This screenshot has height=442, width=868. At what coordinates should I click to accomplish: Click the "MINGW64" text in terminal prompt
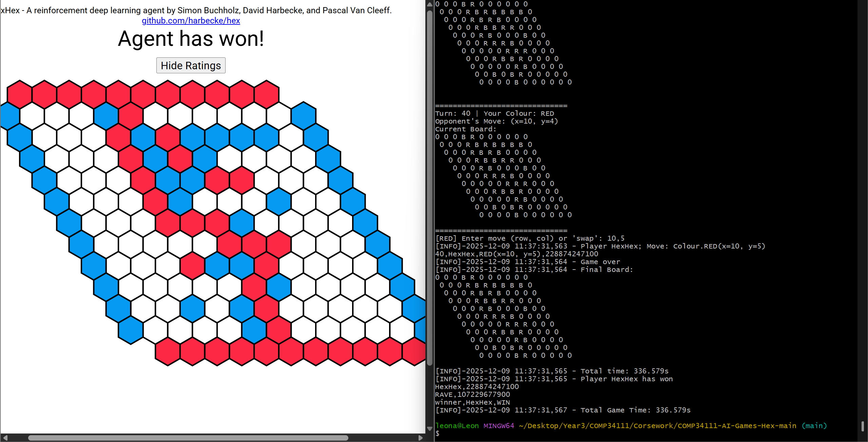(x=499, y=426)
